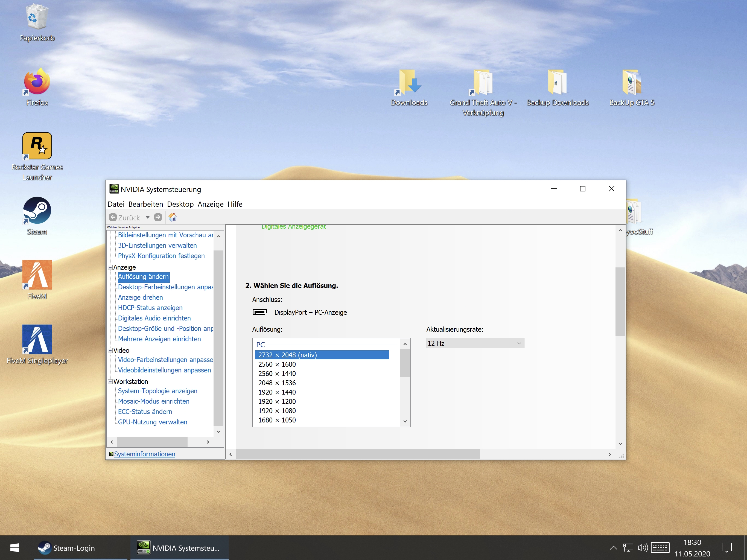Click the Systeminformationen link
Screen dimensions: 747x560
tap(145, 454)
